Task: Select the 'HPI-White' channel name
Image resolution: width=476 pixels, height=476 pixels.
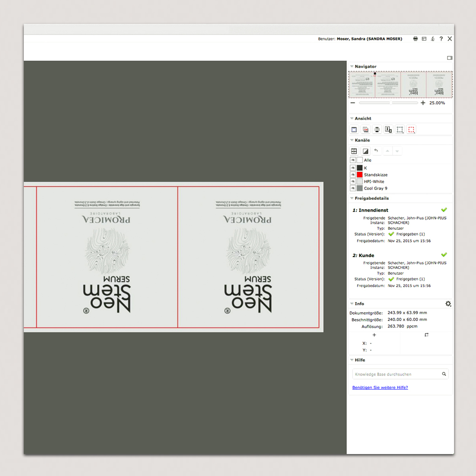Action: point(374,181)
